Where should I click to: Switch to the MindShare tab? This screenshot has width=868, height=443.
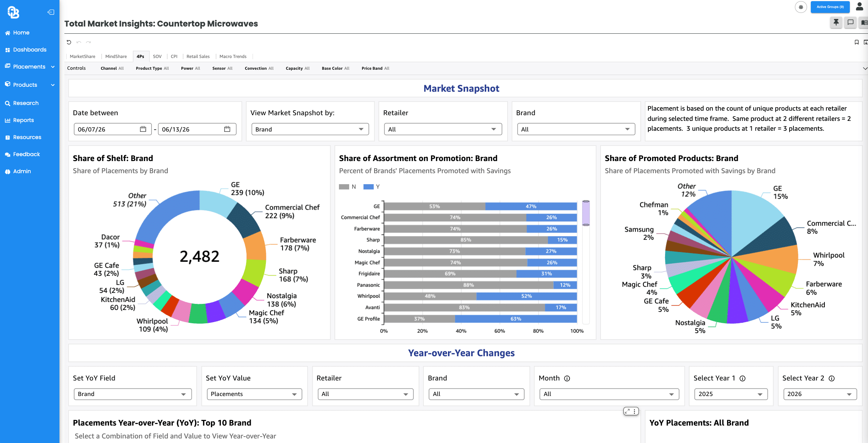(116, 56)
